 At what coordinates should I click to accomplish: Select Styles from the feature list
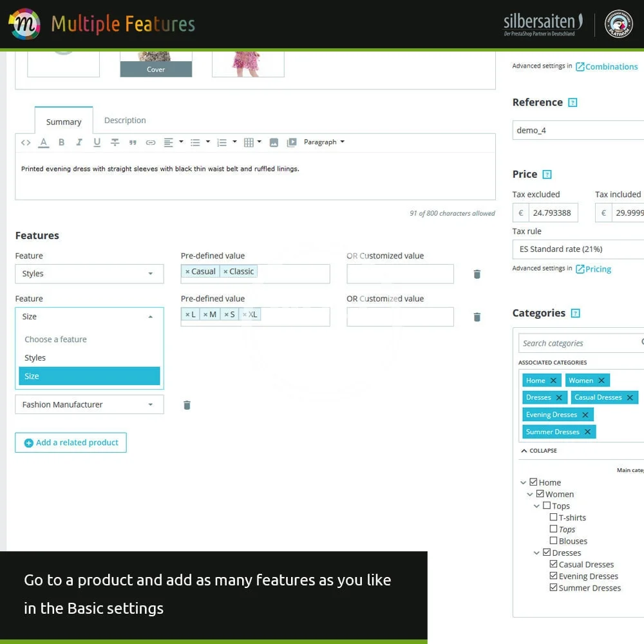point(35,358)
